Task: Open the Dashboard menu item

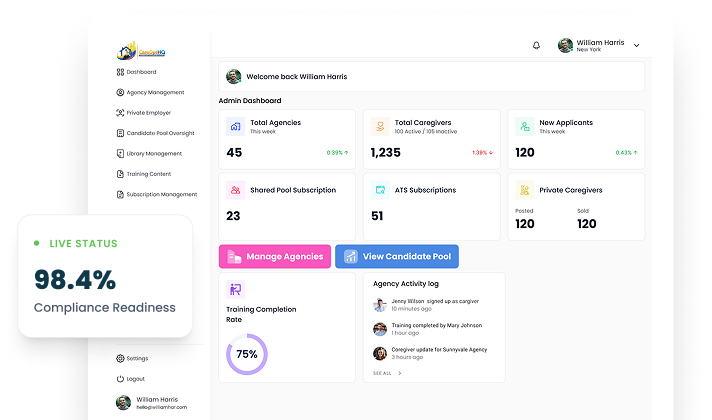Action: coord(136,72)
